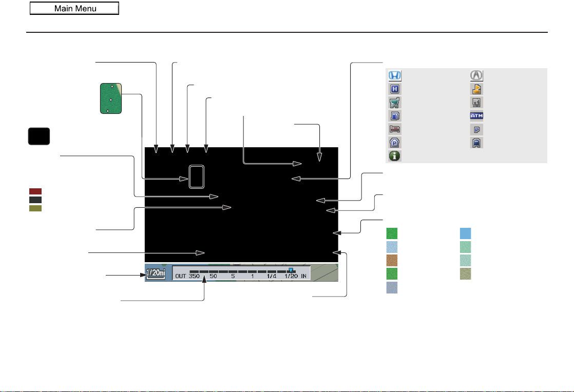The image size is (574, 392).
Task: Select the 50 scale on zoom bar
Action: tap(213, 276)
